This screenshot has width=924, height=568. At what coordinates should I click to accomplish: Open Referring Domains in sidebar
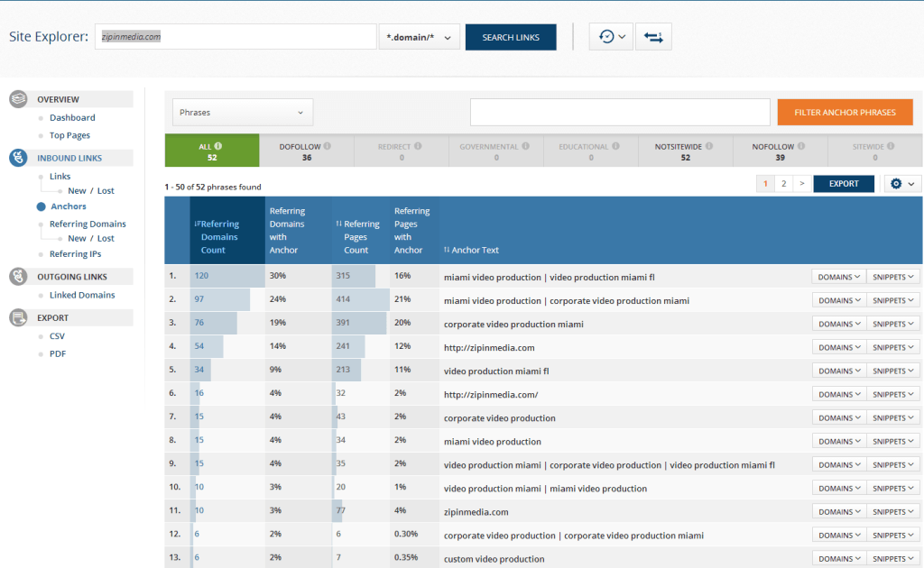[88, 224]
